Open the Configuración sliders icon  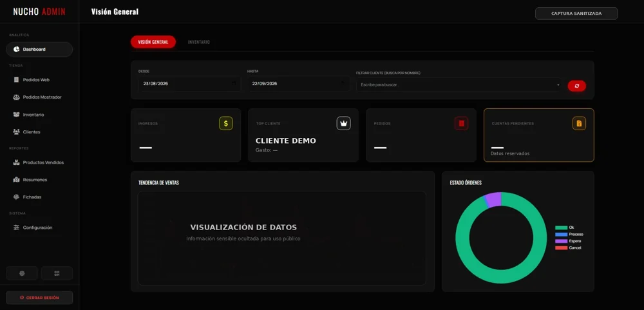pyautogui.click(x=17, y=228)
